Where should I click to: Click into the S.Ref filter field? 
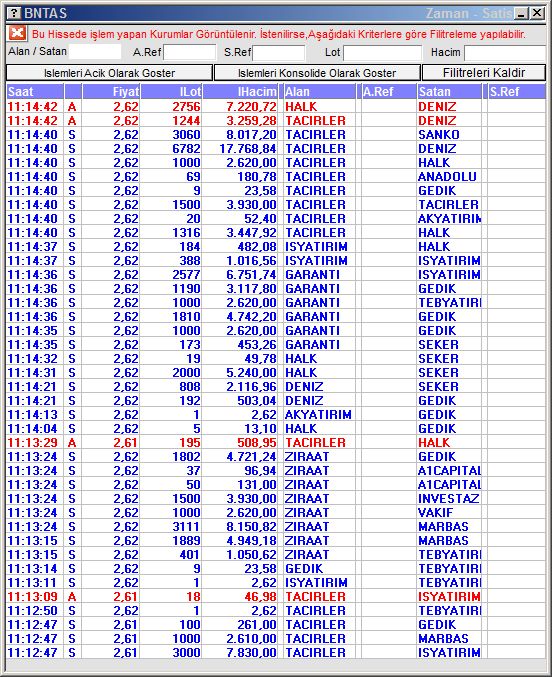pos(279,53)
